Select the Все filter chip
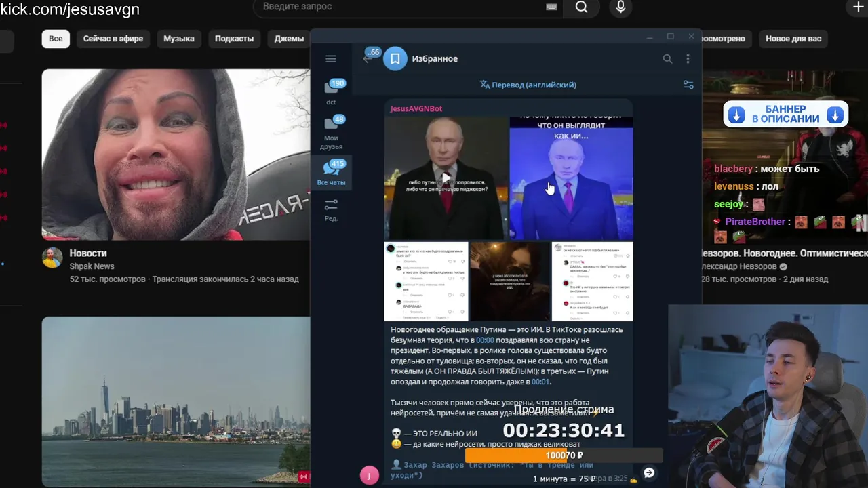Image resolution: width=868 pixels, height=488 pixels. (56, 39)
